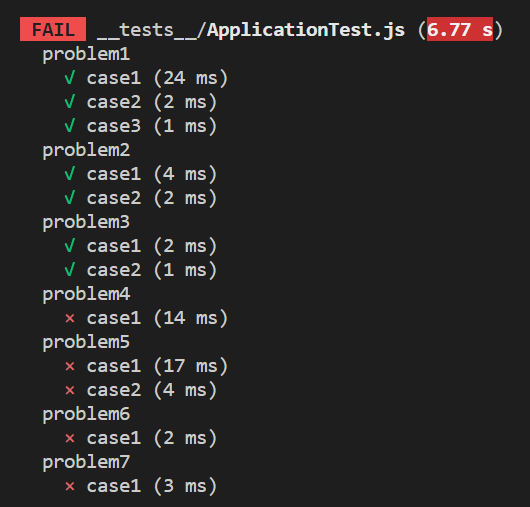This screenshot has height=507, width=530.
Task: Select the problem4 group heading
Action: tap(86, 294)
